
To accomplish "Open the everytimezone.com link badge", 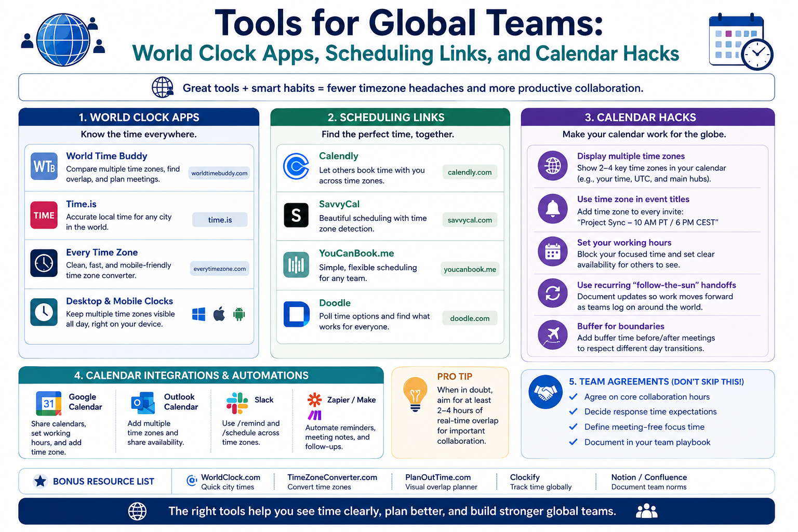I will [220, 269].
